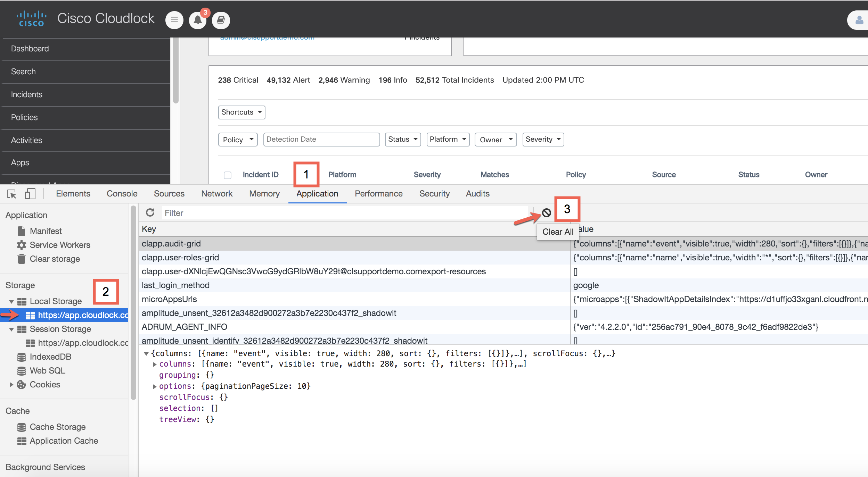This screenshot has width=868, height=477.
Task: Switch to the Sources tab
Action: click(169, 194)
